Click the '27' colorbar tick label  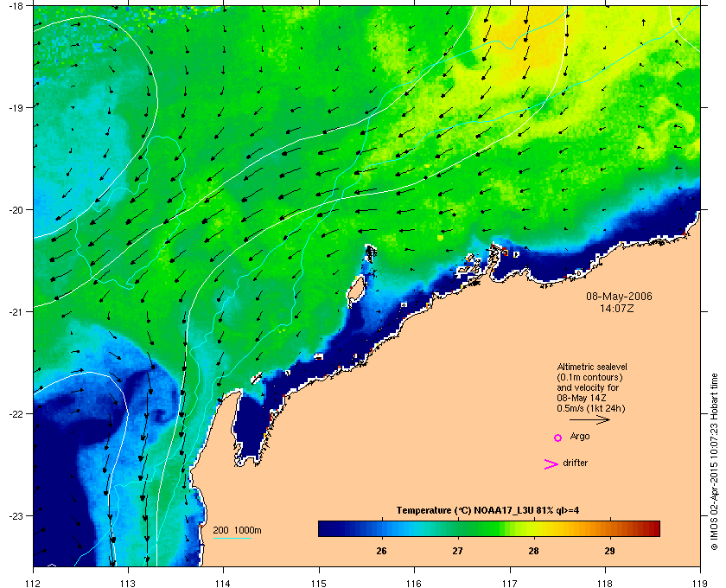(x=457, y=551)
